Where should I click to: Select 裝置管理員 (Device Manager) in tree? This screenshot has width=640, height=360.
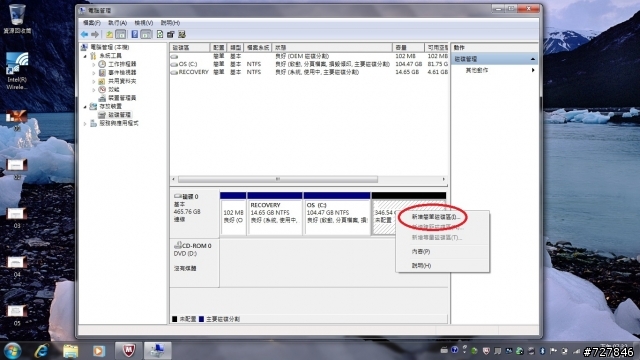coord(122,98)
